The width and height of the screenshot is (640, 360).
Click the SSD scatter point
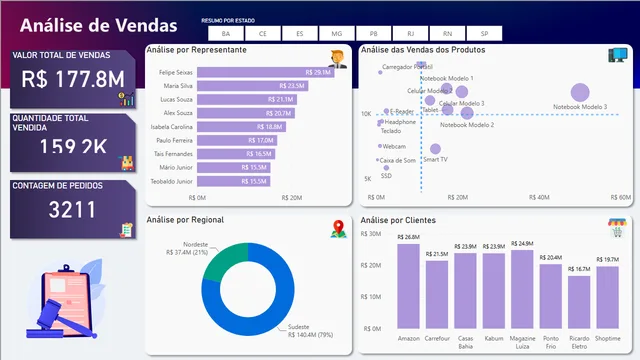coord(386,168)
